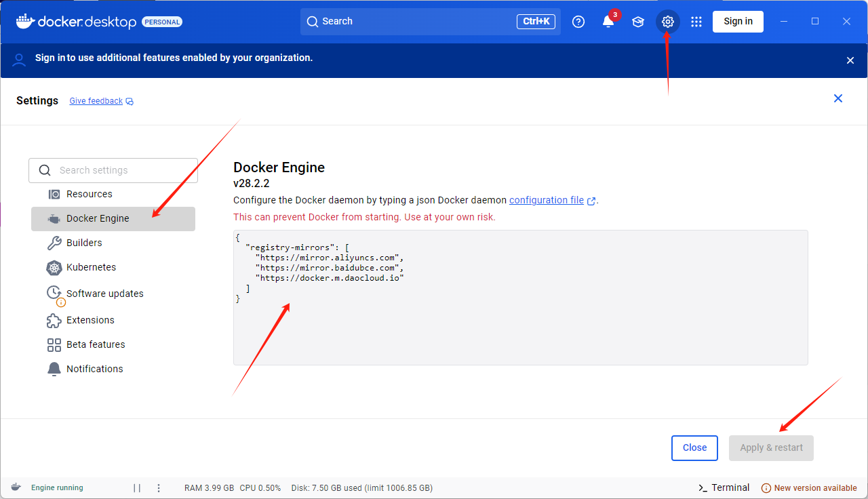Screen dimensions: 868x499
Task: Select Docker Engine settings section
Action: pos(113,219)
